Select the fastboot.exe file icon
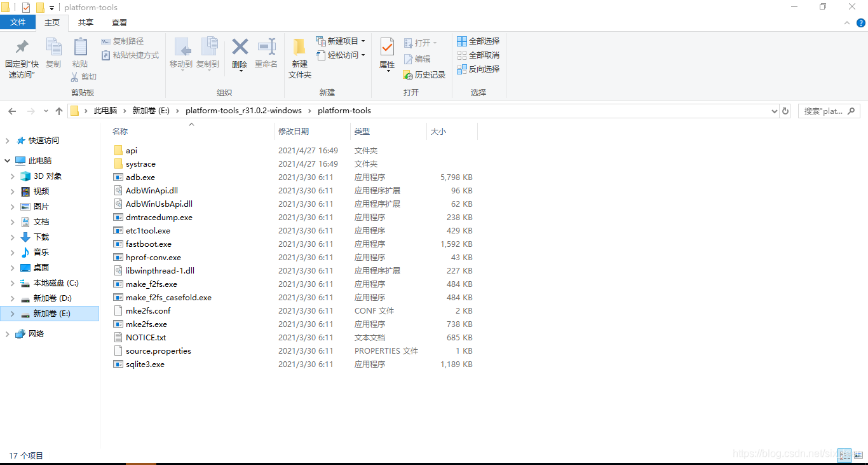 point(118,244)
